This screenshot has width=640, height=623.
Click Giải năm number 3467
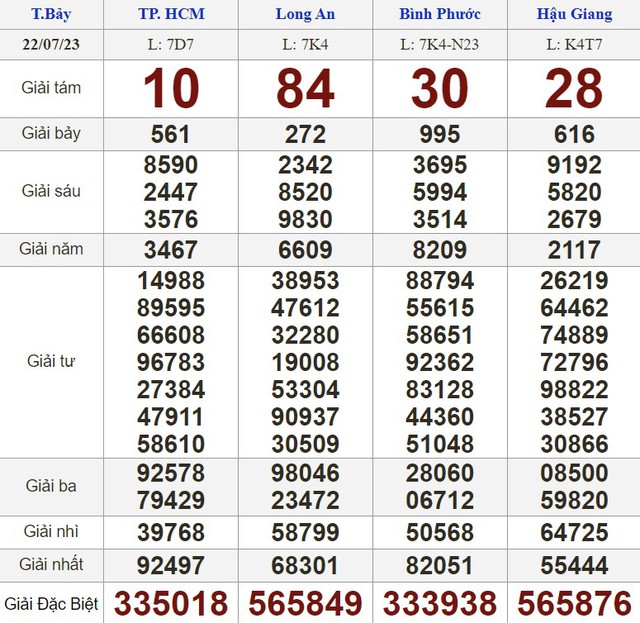coord(171,250)
